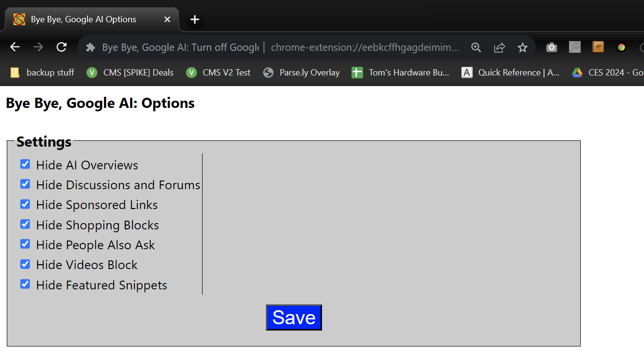644x361 pixels.
Task: Close the Bye Bye Google AI tab
Action: (167, 19)
